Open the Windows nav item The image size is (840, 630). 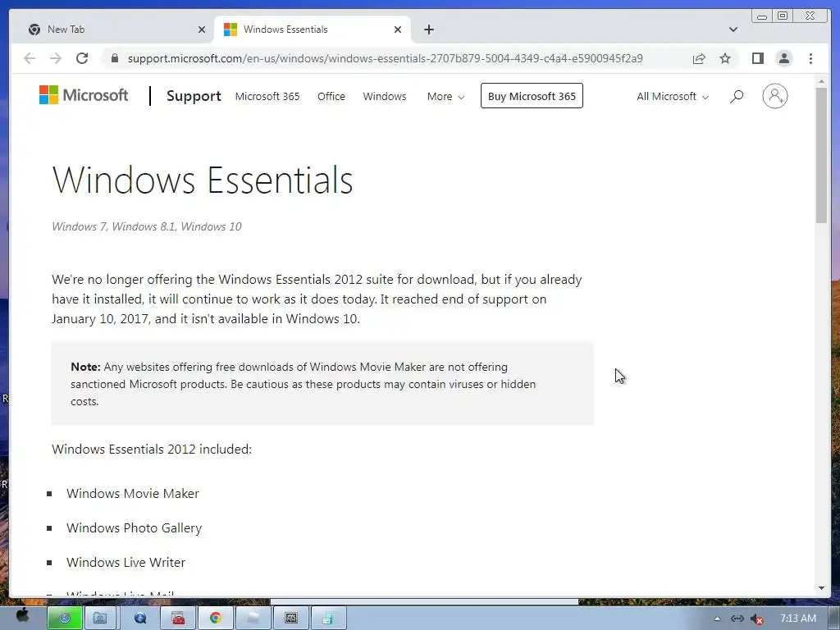(385, 97)
